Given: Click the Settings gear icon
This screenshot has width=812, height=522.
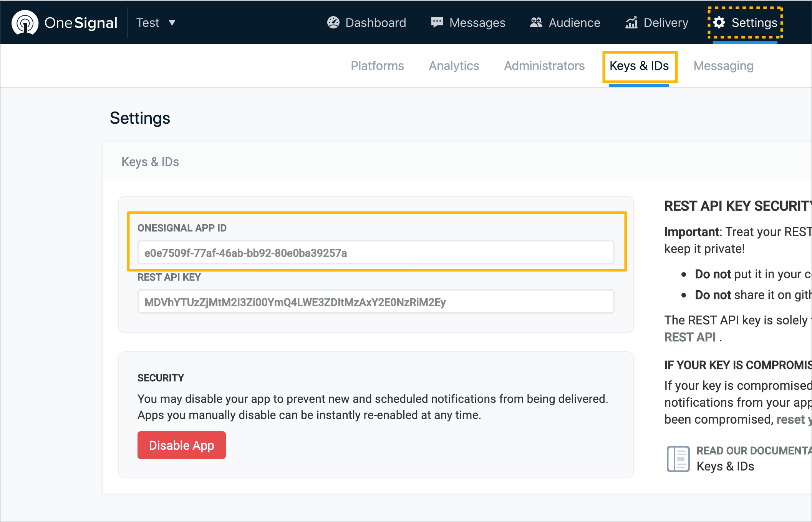Looking at the screenshot, I should coord(719,22).
